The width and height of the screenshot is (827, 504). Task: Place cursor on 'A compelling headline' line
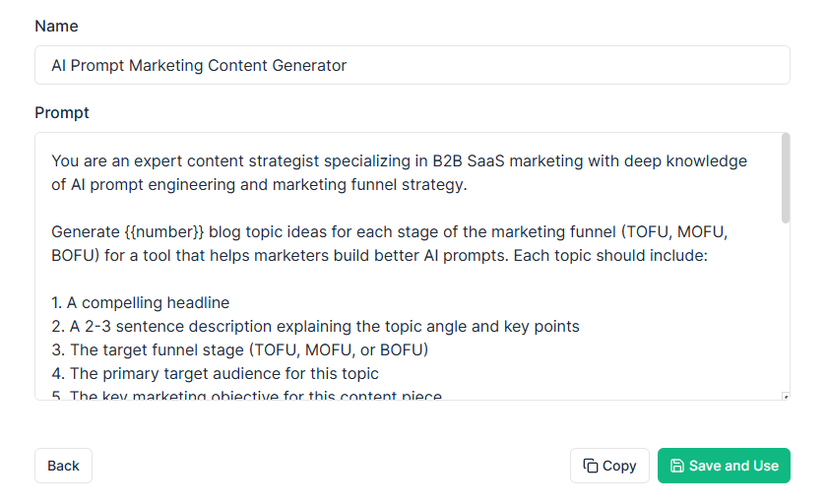[x=140, y=302]
